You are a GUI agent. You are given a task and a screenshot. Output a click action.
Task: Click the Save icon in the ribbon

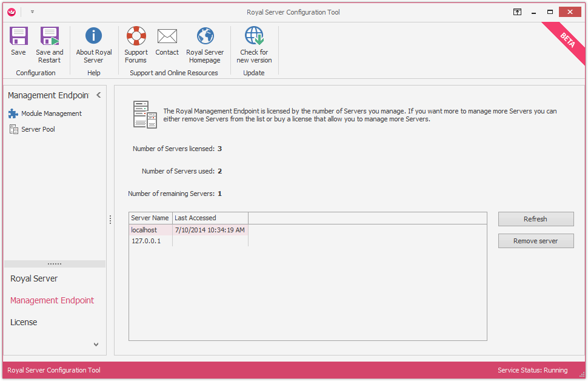pyautogui.click(x=18, y=37)
